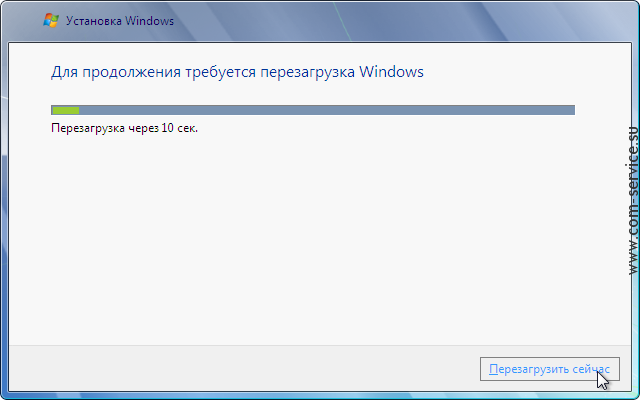Click the 'Перезагрузка через 10 сек.' countdown text

click(x=124, y=128)
